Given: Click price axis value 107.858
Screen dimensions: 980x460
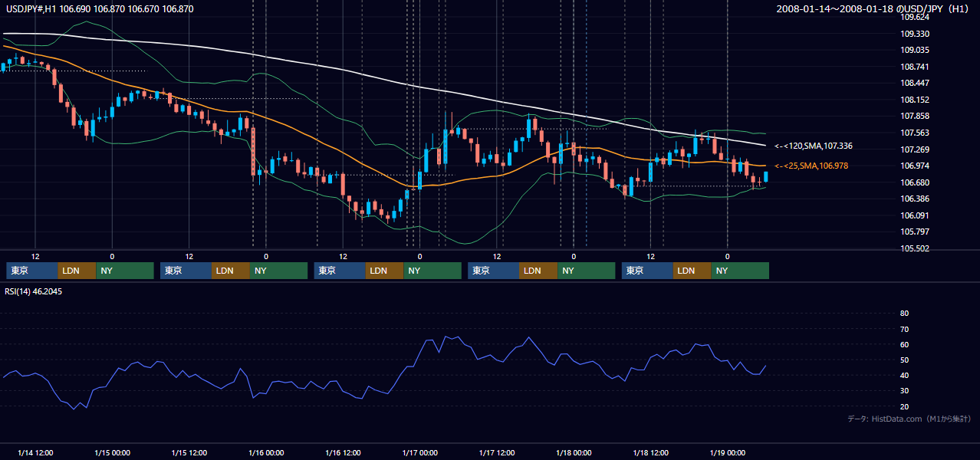Looking at the screenshot, I should tap(914, 116).
